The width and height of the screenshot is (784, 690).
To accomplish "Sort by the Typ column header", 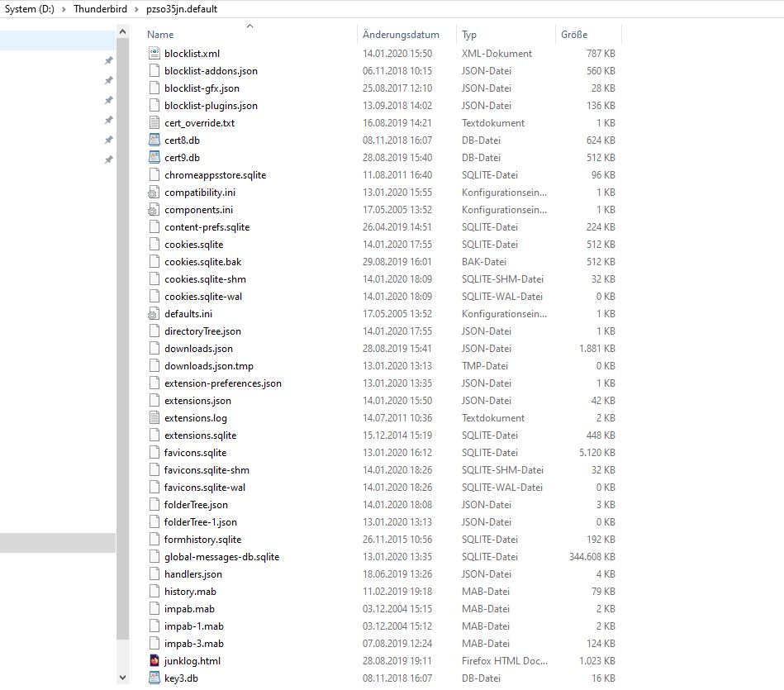I will pyautogui.click(x=469, y=35).
